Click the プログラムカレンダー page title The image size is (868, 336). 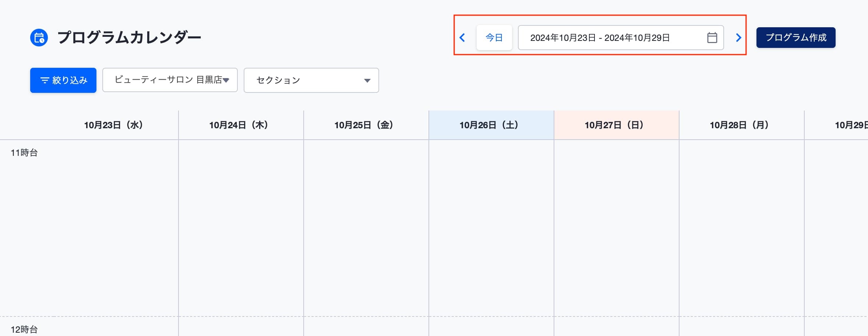point(129,38)
